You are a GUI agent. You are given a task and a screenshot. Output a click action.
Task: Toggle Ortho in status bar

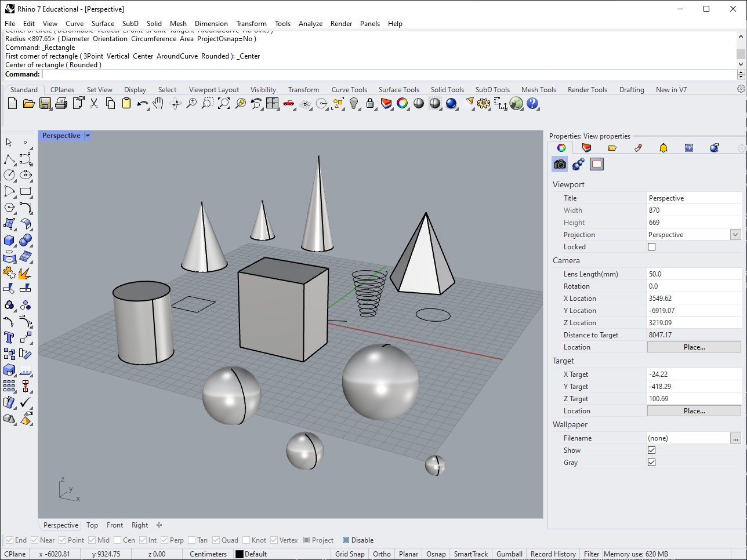(382, 554)
